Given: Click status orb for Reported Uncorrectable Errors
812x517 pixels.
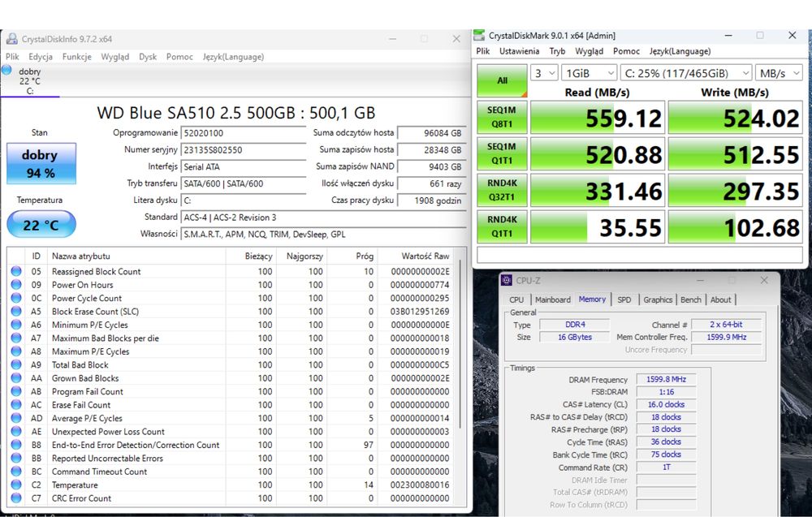Looking at the screenshot, I should pyautogui.click(x=16, y=458).
